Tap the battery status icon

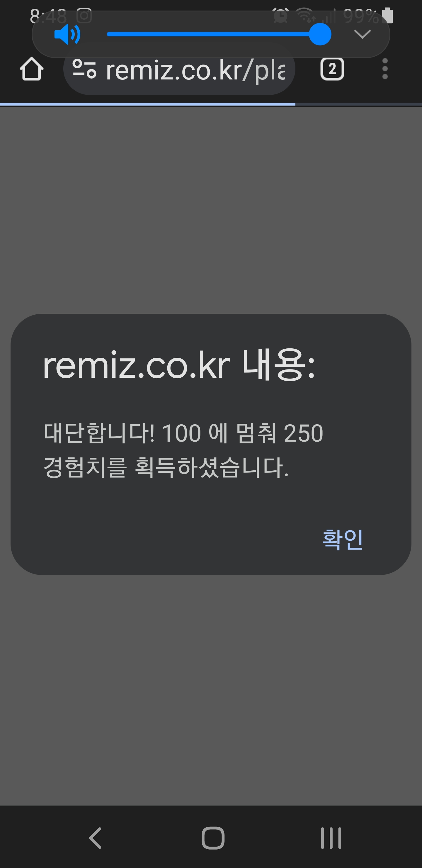click(x=387, y=16)
